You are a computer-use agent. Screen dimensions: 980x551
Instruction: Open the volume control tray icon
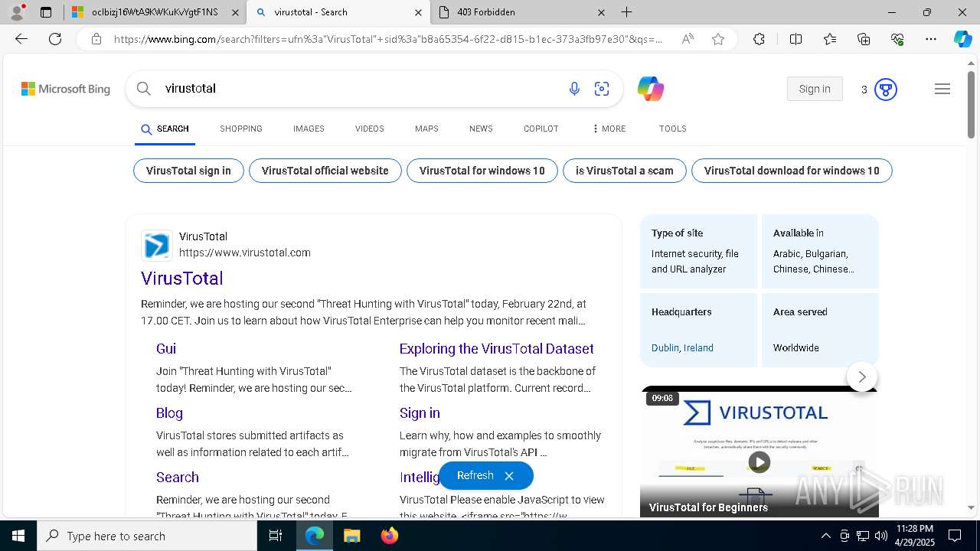pos(880,536)
